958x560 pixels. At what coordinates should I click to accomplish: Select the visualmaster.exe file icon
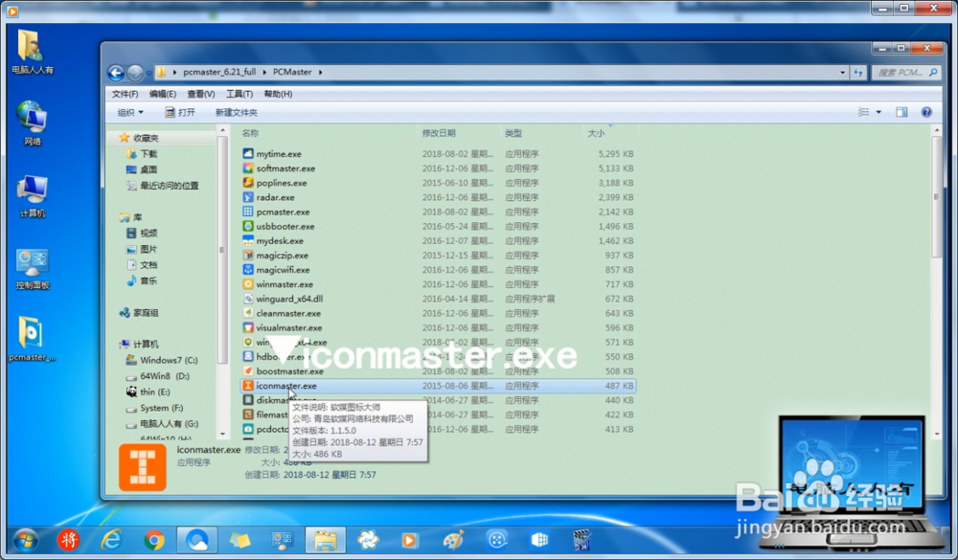coord(247,327)
